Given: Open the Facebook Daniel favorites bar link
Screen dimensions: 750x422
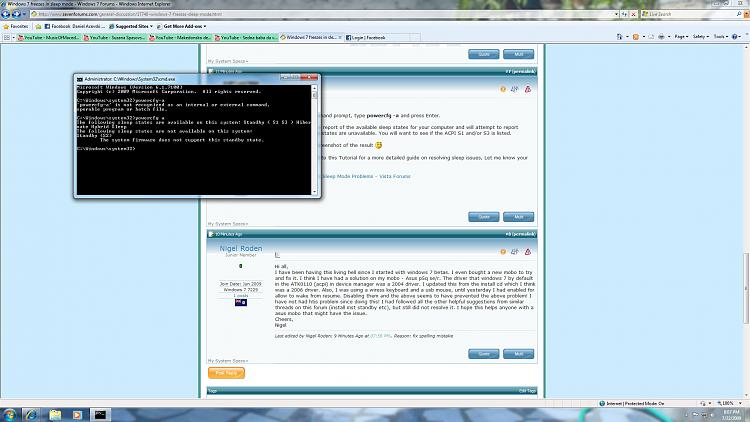Looking at the screenshot, I should [75, 26].
